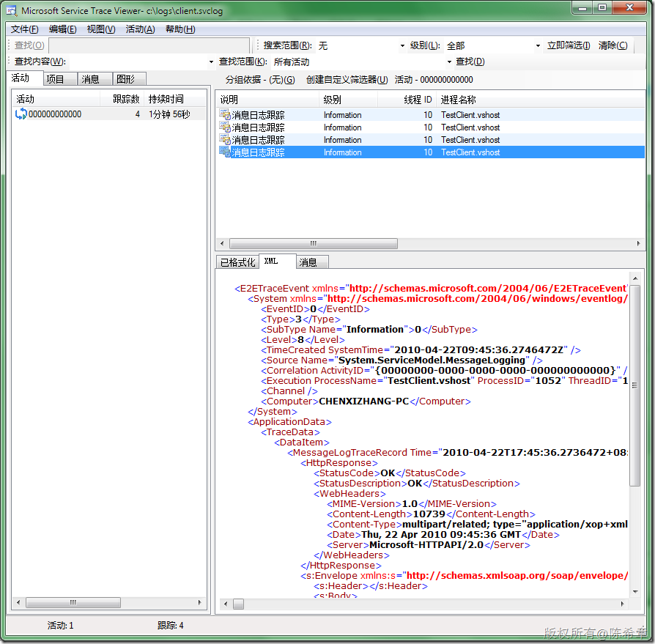The image size is (655, 644).
Task: Click the second trace row message icon
Action: point(225,127)
